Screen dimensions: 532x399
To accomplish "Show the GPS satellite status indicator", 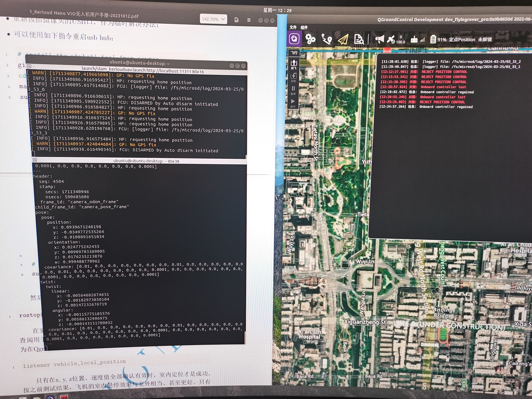I will [x=391, y=39].
